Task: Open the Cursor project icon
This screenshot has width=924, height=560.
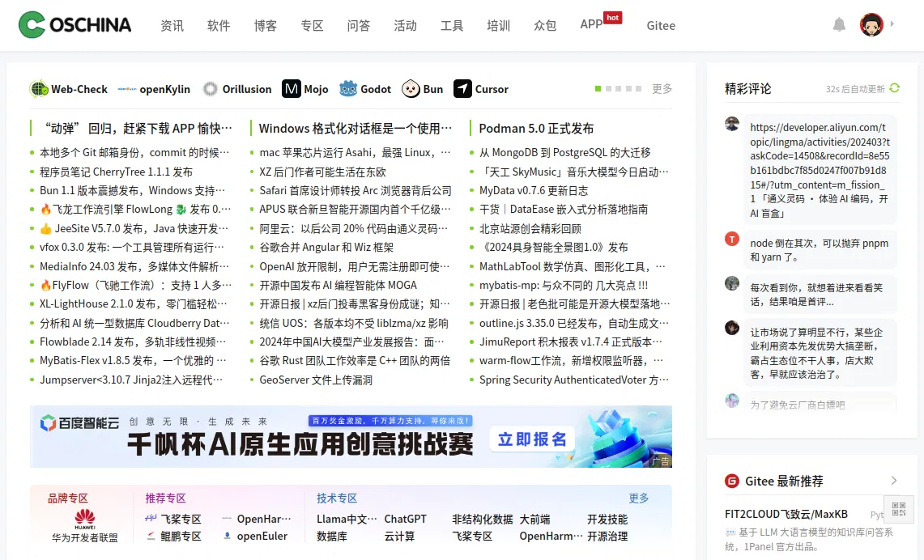Action: [x=462, y=89]
